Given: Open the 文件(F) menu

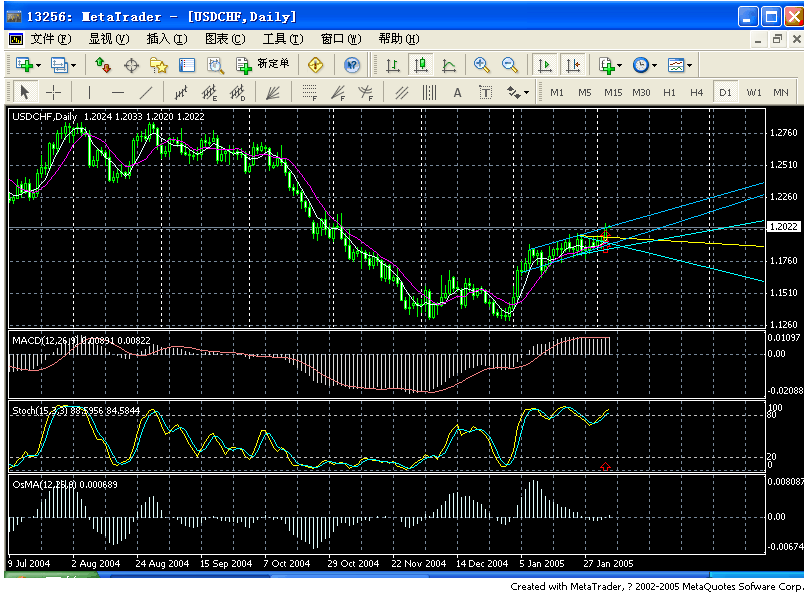Looking at the screenshot, I should [50, 39].
